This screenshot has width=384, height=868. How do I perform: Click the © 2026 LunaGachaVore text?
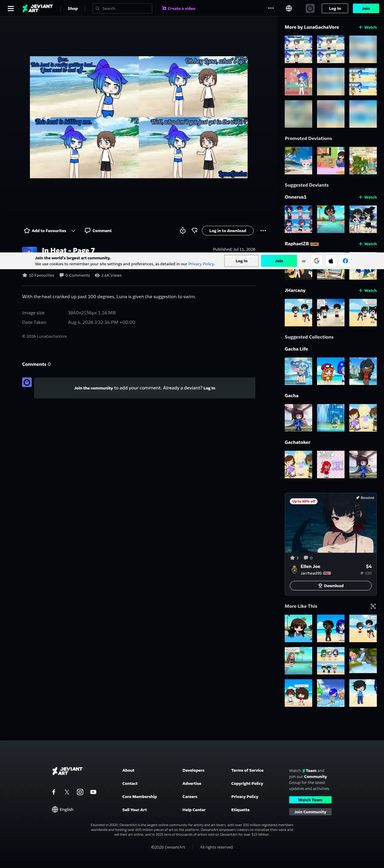[45, 336]
